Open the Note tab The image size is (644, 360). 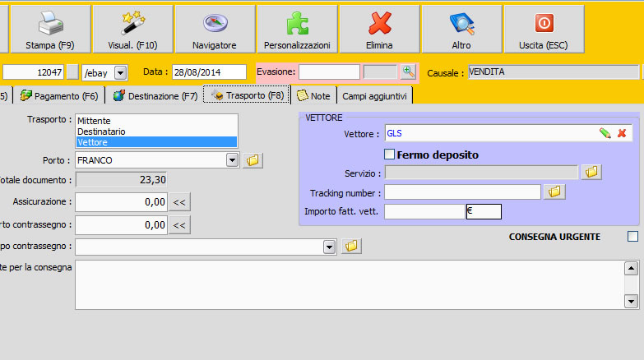[313, 96]
